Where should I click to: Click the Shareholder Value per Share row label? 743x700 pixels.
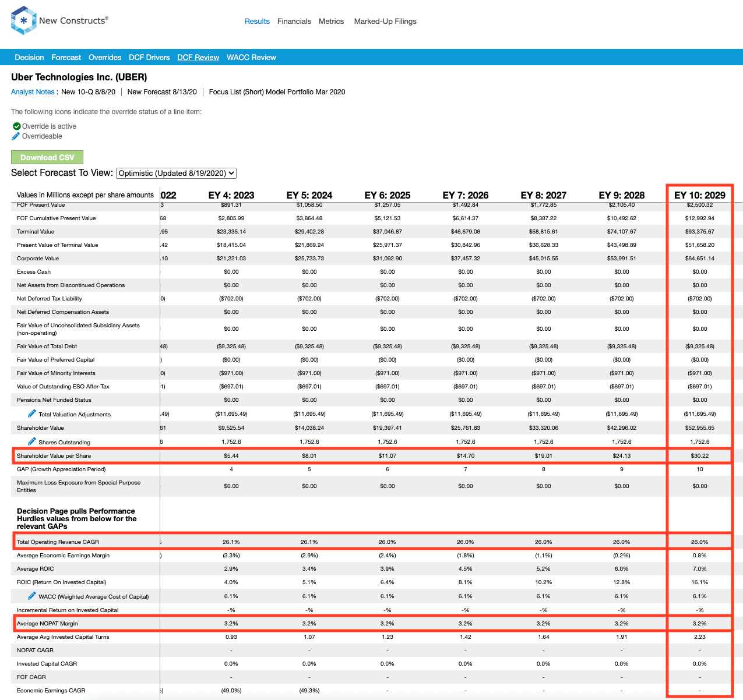tap(54, 456)
